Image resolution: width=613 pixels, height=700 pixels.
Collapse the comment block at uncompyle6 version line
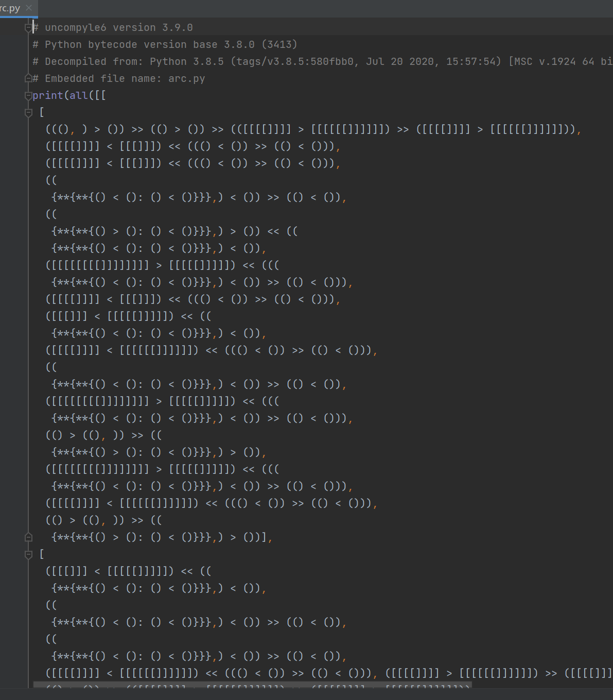tap(29, 28)
